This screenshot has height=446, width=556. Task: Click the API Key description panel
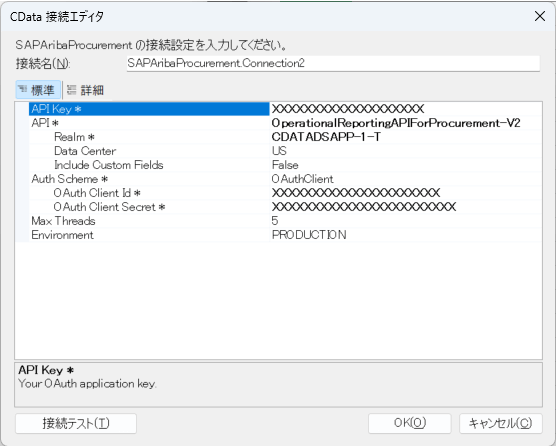pyautogui.click(x=278, y=385)
